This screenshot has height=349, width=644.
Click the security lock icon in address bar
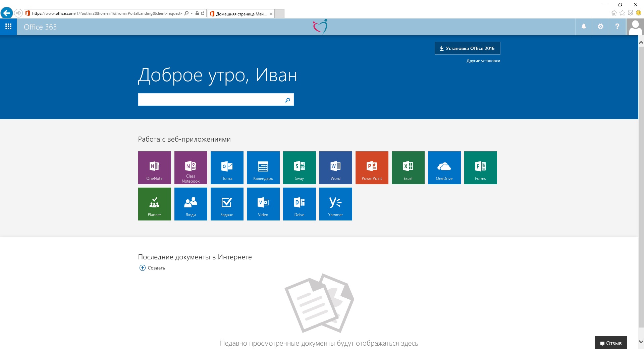[197, 13]
